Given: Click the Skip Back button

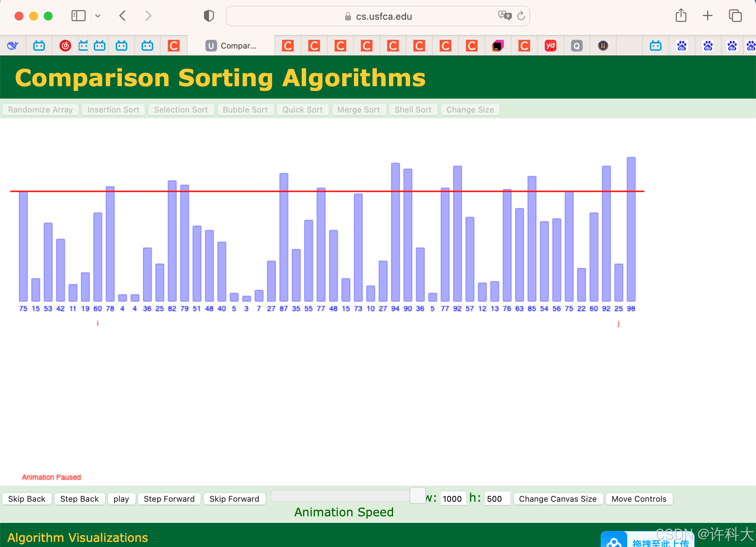Looking at the screenshot, I should (x=27, y=499).
